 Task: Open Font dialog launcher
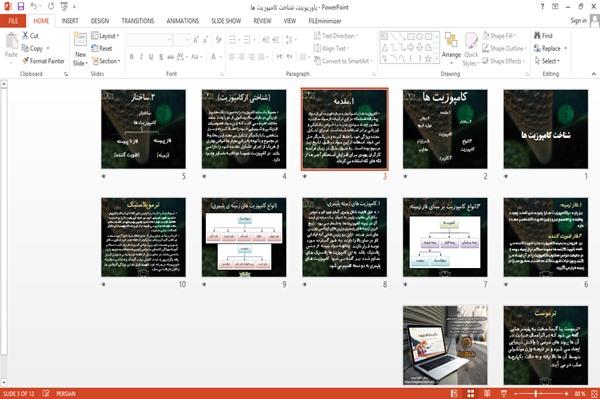tap(222, 74)
